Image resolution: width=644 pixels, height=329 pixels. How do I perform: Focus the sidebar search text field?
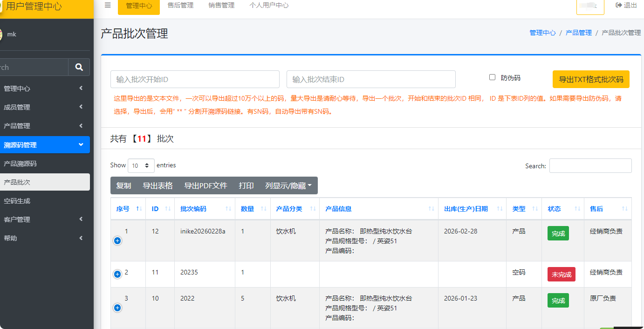[x=34, y=67]
